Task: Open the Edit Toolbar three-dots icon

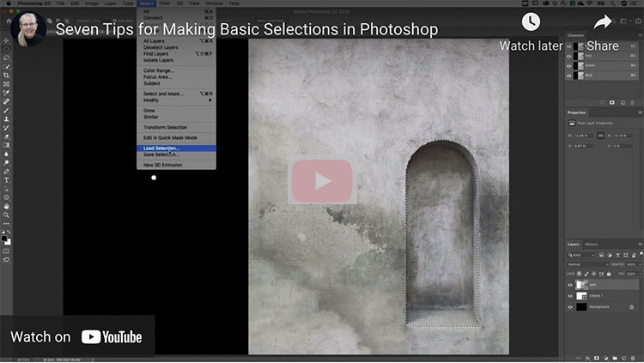Action: tap(6, 224)
